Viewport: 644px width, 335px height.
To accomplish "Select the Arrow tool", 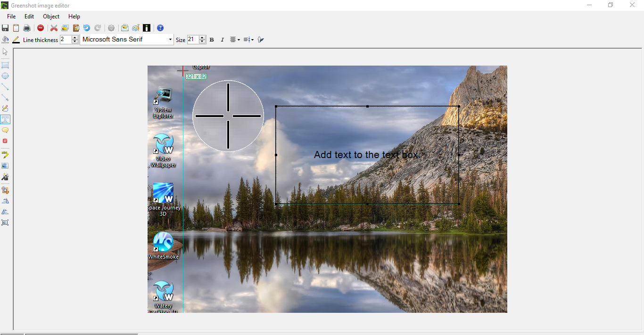I will click(5, 97).
